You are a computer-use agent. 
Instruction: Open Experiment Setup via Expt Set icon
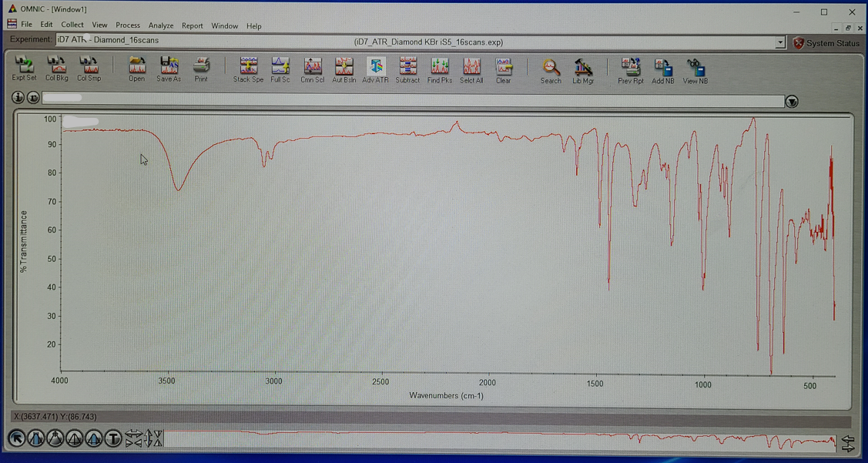[25, 69]
